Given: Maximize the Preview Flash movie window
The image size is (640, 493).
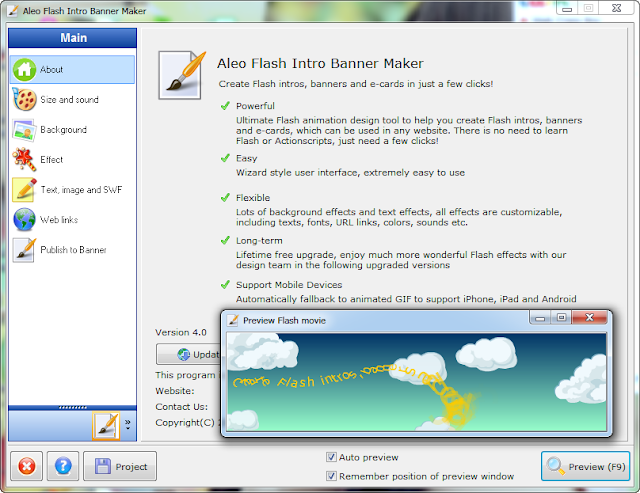Looking at the screenshot, I should pos(561,318).
